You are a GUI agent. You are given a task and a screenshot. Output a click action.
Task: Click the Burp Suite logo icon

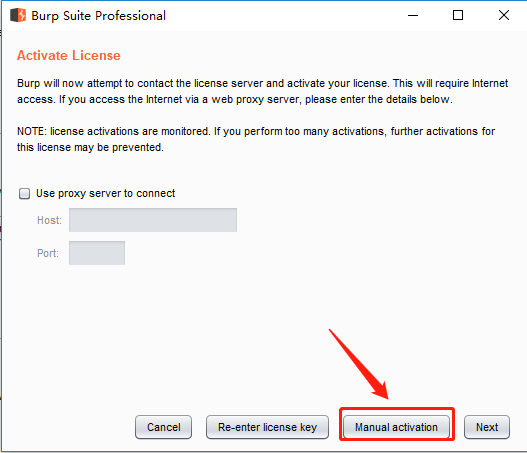point(18,15)
